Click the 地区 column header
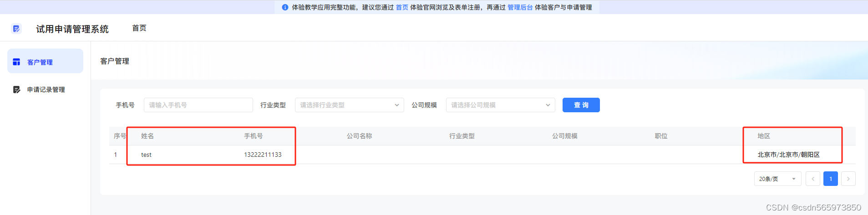The image size is (868, 215). click(x=764, y=136)
